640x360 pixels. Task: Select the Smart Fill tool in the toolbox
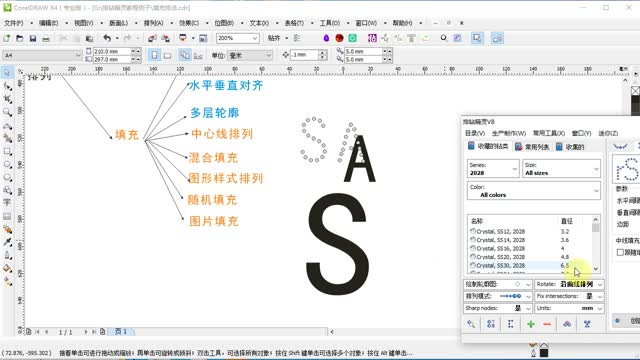(x=7, y=138)
